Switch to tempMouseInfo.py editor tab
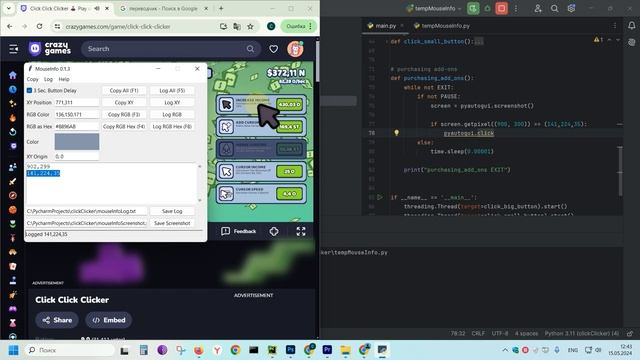 click(x=442, y=26)
